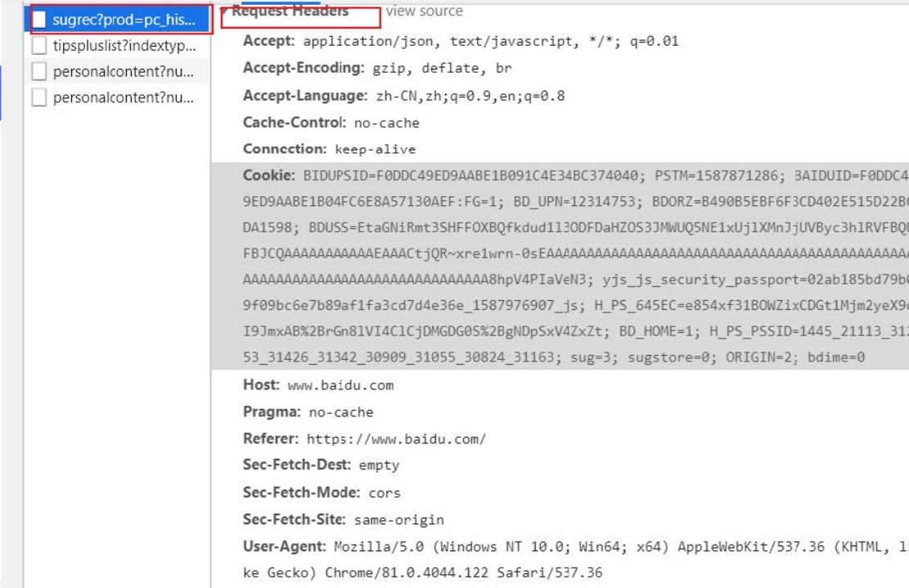Click the Sec-Fetch-Dest empty value
Image resolution: width=909 pixels, height=588 pixels.
(379, 465)
